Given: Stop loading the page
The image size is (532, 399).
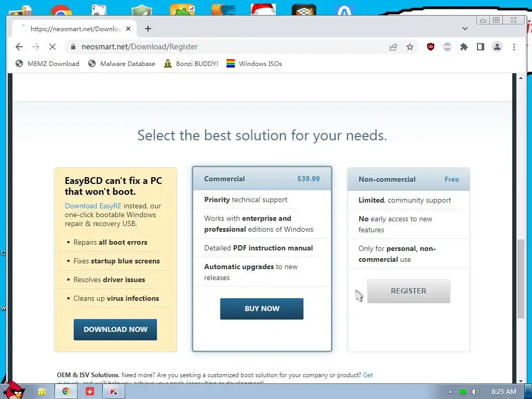Looking at the screenshot, I should (52, 47).
